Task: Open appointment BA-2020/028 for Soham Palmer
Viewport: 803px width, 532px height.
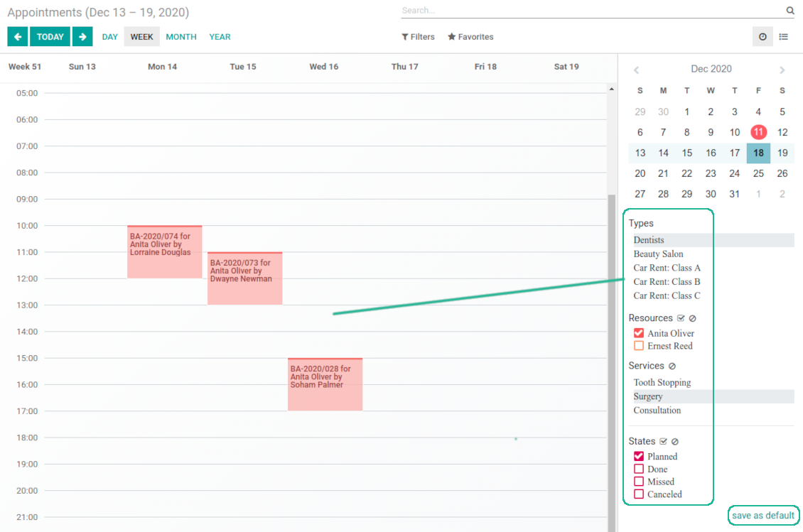Action: pyautogui.click(x=325, y=384)
